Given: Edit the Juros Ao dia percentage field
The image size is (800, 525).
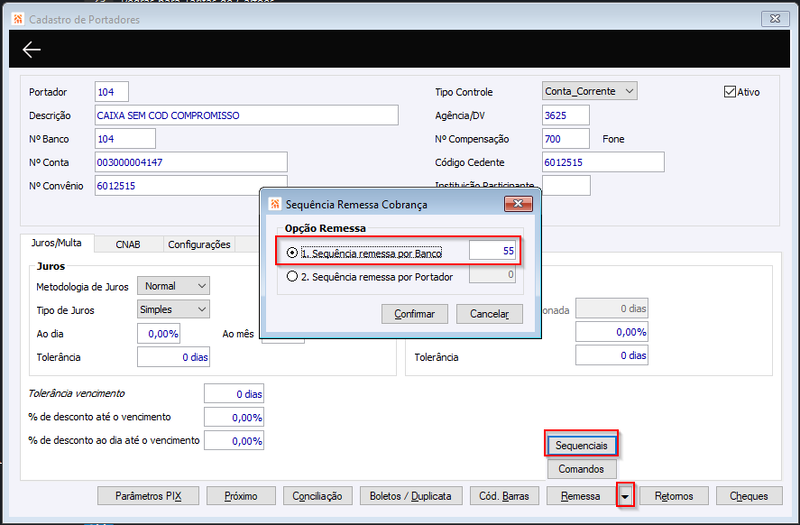Looking at the screenshot, I should click(x=159, y=334).
